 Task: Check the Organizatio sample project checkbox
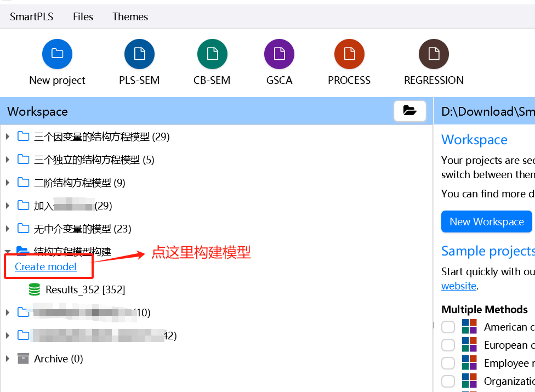(x=448, y=381)
